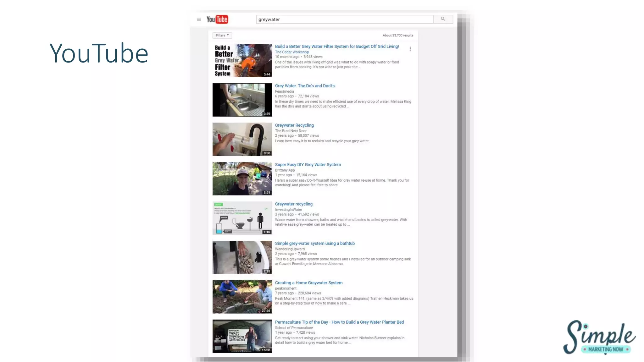Open Creating a Home Graywater System video
Image resolution: width=644 pixels, height=362 pixels.
point(309,283)
